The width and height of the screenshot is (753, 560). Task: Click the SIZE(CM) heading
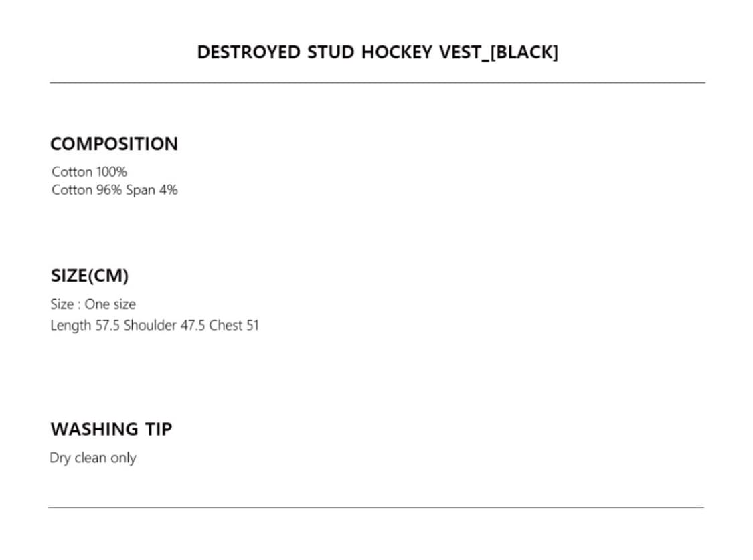[90, 276]
